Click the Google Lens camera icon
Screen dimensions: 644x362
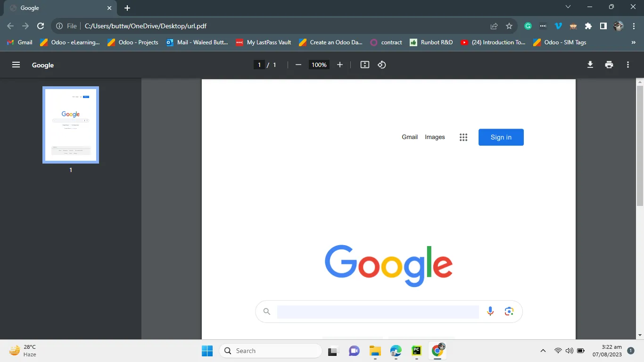tap(509, 311)
